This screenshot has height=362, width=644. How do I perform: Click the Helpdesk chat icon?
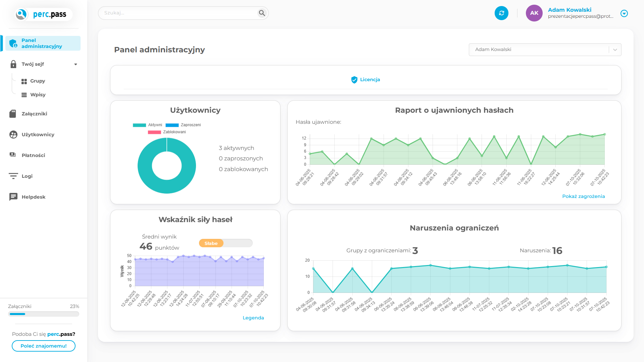click(13, 197)
